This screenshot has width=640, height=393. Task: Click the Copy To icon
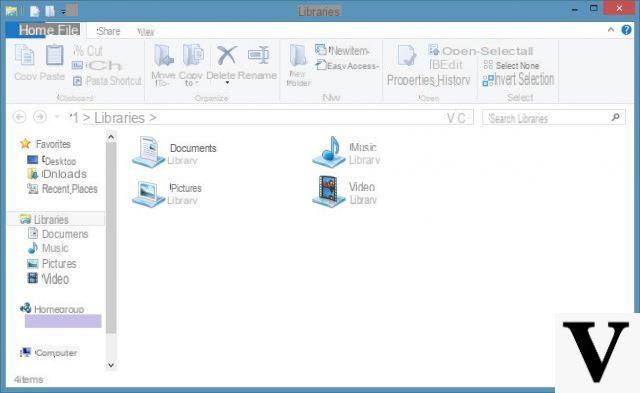coord(193,56)
